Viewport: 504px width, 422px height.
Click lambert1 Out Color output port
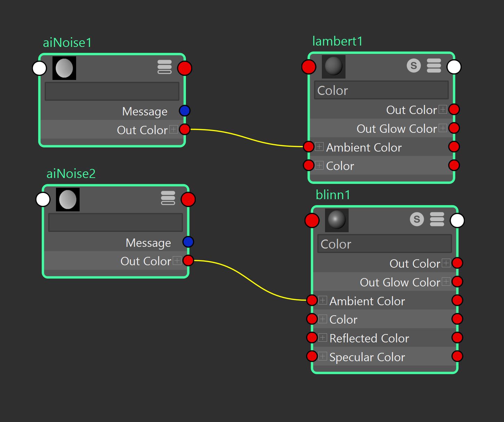454,109
